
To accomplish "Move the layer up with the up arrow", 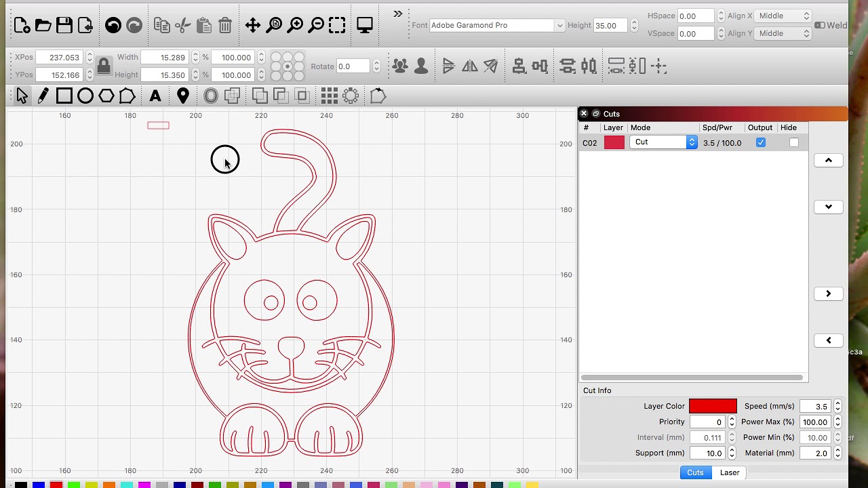I will (x=829, y=160).
